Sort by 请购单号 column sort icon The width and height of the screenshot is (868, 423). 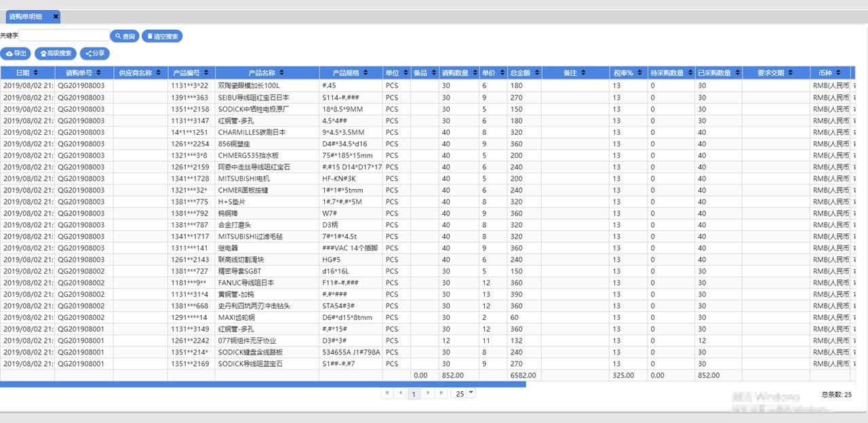(x=99, y=73)
